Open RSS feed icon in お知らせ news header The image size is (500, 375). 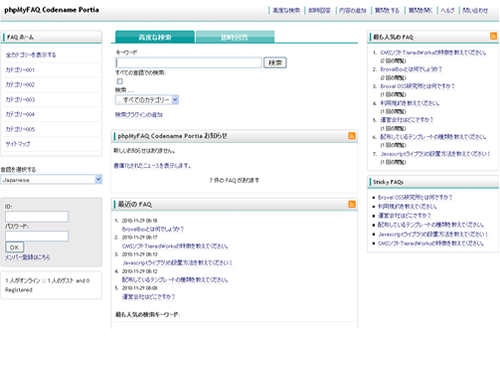[352, 136]
